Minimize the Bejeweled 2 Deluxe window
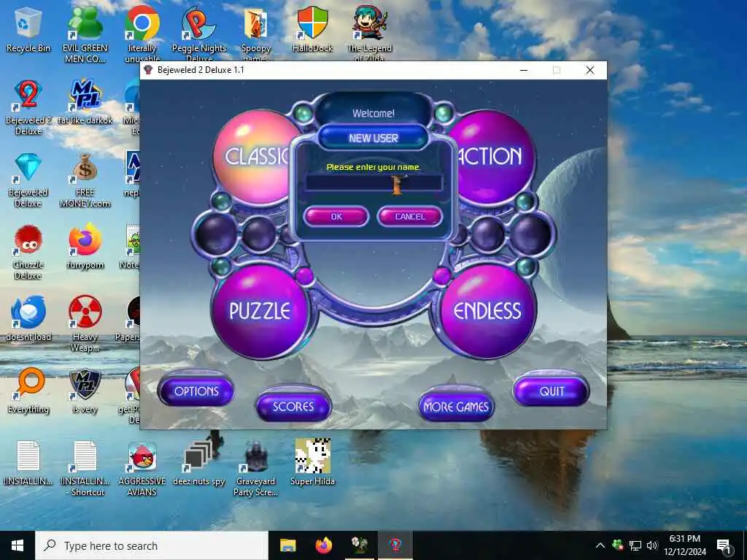 click(x=524, y=70)
